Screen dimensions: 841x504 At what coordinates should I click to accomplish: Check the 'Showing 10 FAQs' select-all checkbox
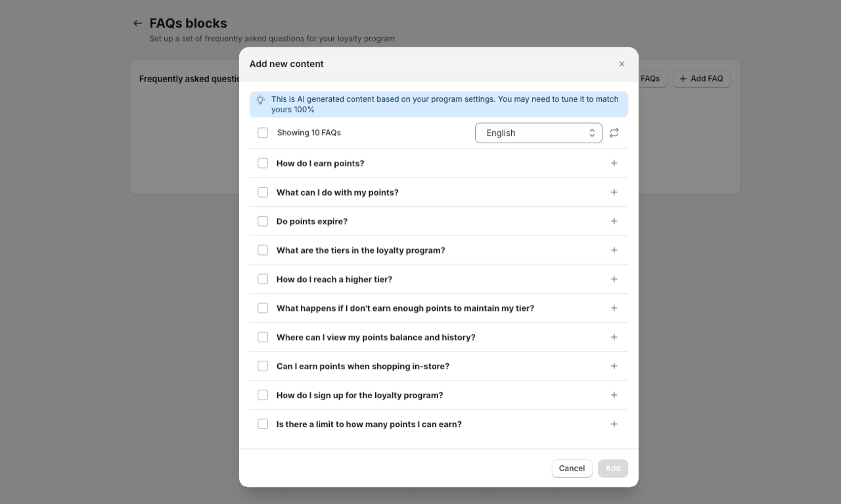pyautogui.click(x=263, y=133)
